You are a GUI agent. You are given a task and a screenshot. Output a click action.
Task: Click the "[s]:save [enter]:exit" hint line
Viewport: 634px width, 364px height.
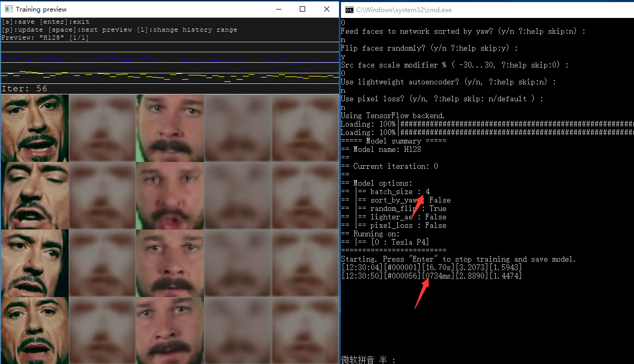tap(45, 22)
